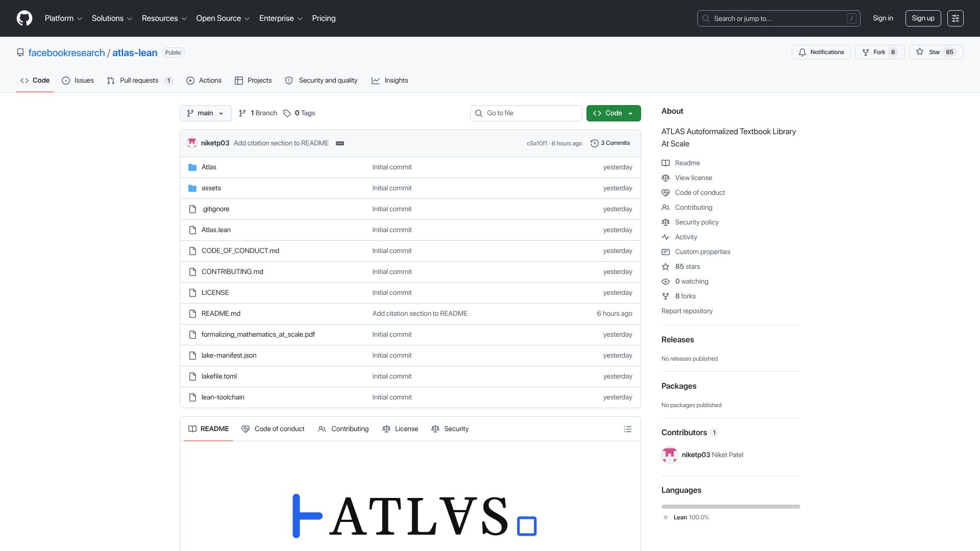View the 3 Commits history

tap(610, 143)
